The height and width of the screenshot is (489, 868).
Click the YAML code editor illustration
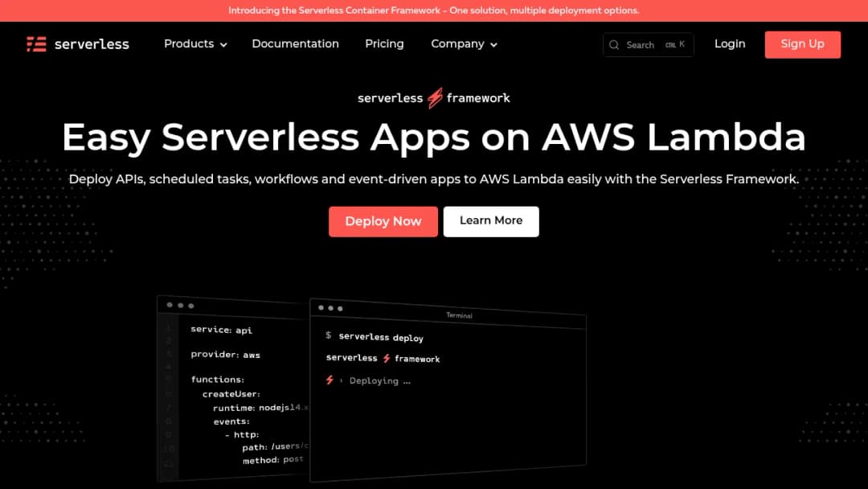point(233,388)
